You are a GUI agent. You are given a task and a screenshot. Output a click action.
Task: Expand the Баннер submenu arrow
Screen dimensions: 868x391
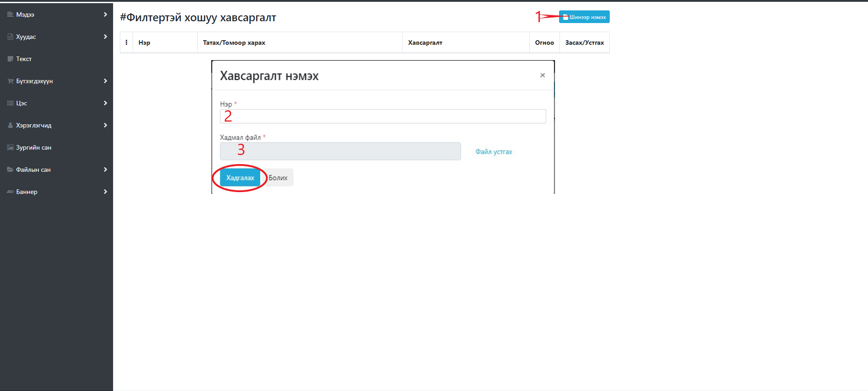point(105,192)
